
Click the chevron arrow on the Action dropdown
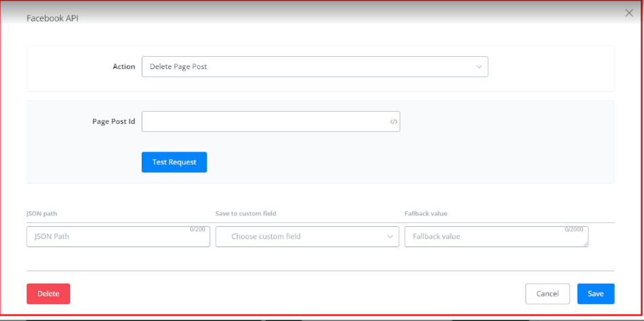479,67
